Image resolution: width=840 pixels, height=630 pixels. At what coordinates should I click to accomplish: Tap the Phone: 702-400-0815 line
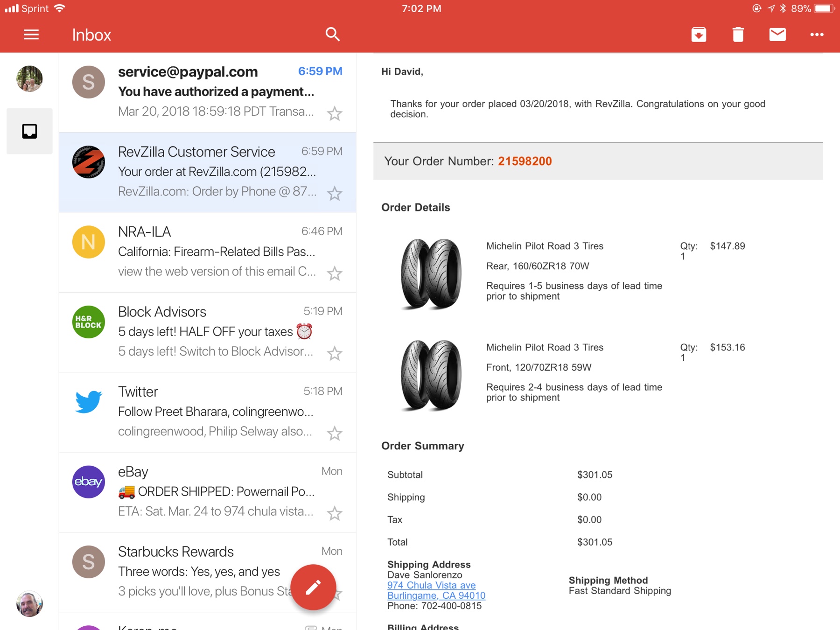point(434,606)
